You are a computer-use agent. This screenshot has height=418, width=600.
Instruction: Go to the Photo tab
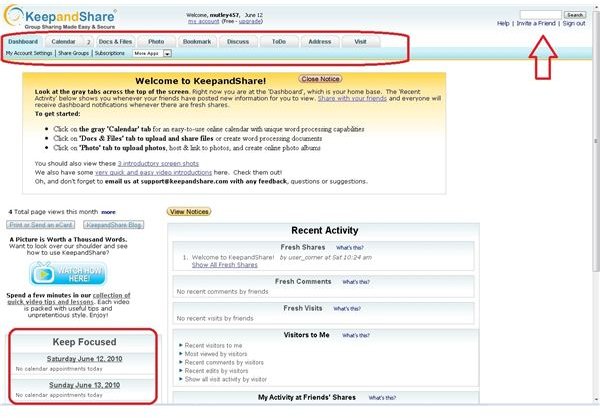tap(156, 41)
